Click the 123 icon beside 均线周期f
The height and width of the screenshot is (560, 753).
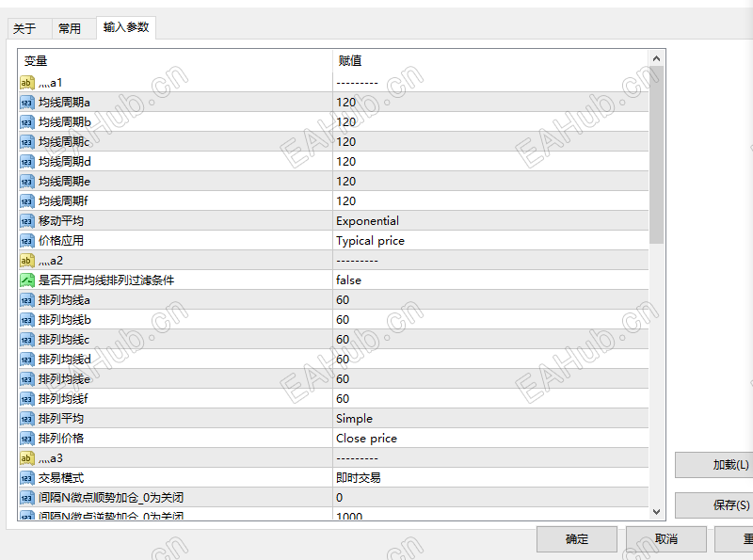coord(25,200)
